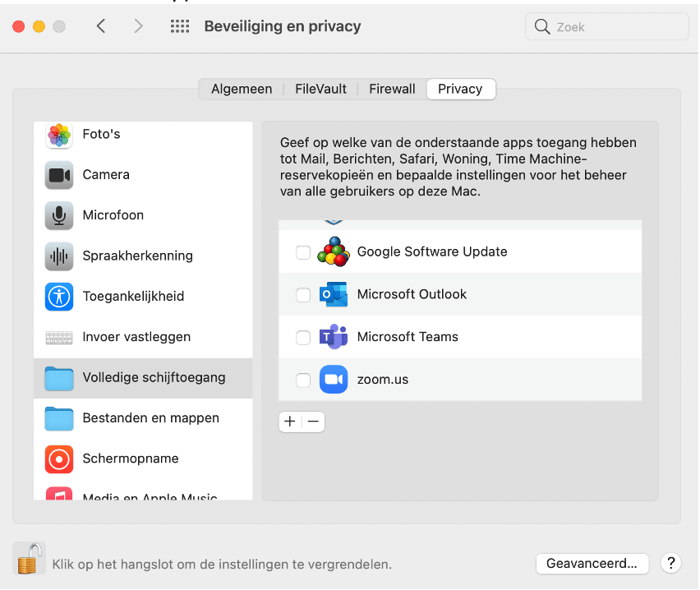The image size is (700, 590).
Task: Click the Bestanden en mappen folder icon
Action: click(x=59, y=418)
